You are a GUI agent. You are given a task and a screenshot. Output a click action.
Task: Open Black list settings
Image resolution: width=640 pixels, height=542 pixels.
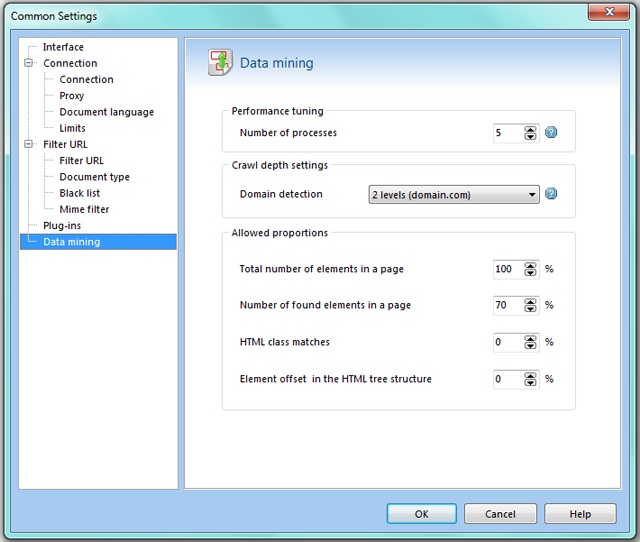(x=80, y=193)
